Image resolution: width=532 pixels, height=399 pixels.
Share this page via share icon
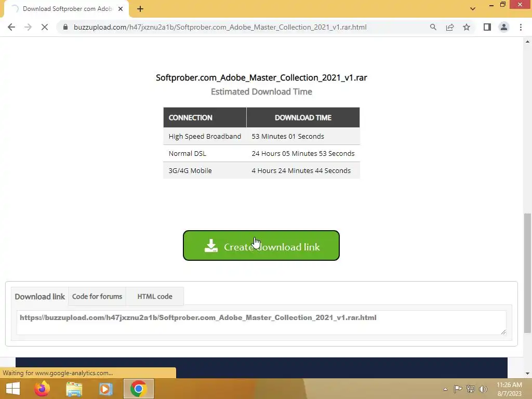450,27
